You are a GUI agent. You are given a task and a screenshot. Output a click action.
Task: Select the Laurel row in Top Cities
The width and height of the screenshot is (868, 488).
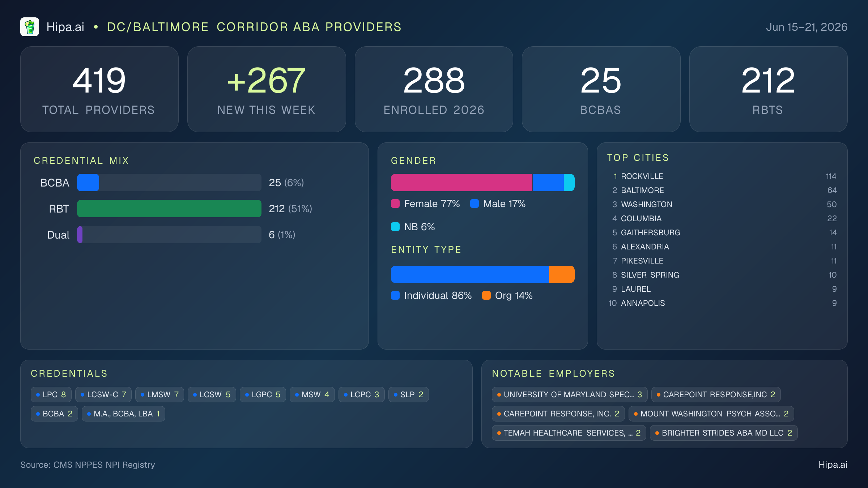pyautogui.click(x=722, y=289)
